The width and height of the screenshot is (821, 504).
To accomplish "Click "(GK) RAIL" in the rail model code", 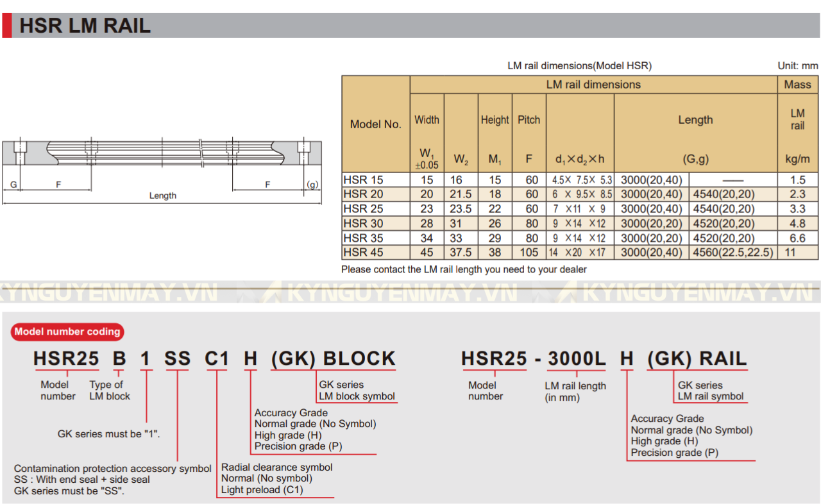I will [697, 359].
